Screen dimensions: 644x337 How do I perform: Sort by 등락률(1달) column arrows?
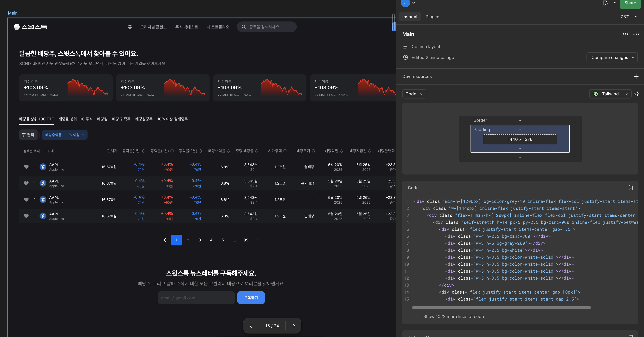coord(172,151)
